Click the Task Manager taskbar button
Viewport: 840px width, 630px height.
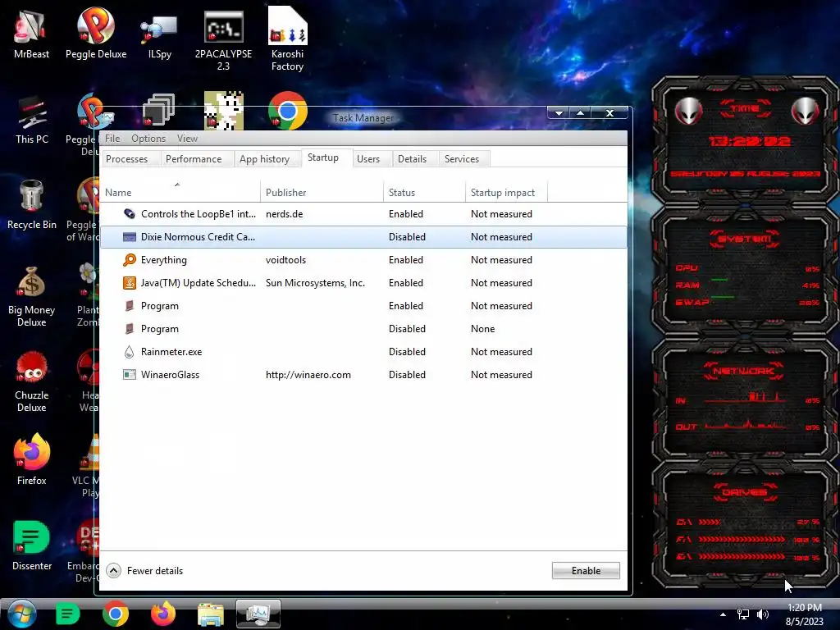[x=258, y=614]
